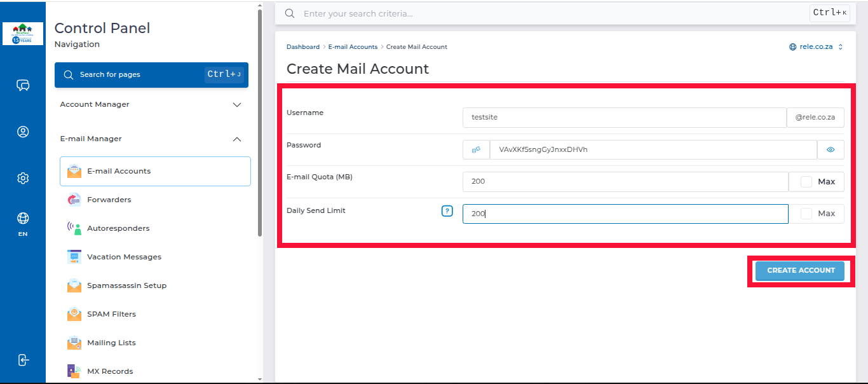This screenshot has height=384, width=868.
Task: Click the navigation panel vertical scrollbar
Action: coord(259,127)
